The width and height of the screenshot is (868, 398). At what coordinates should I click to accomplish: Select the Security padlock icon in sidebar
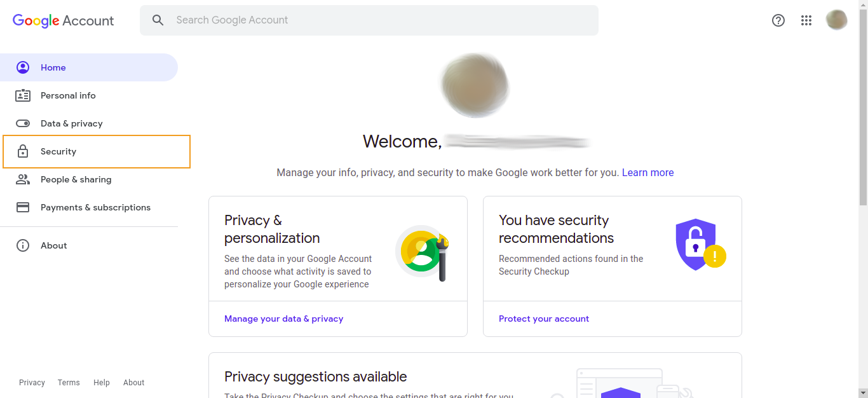pos(23,151)
